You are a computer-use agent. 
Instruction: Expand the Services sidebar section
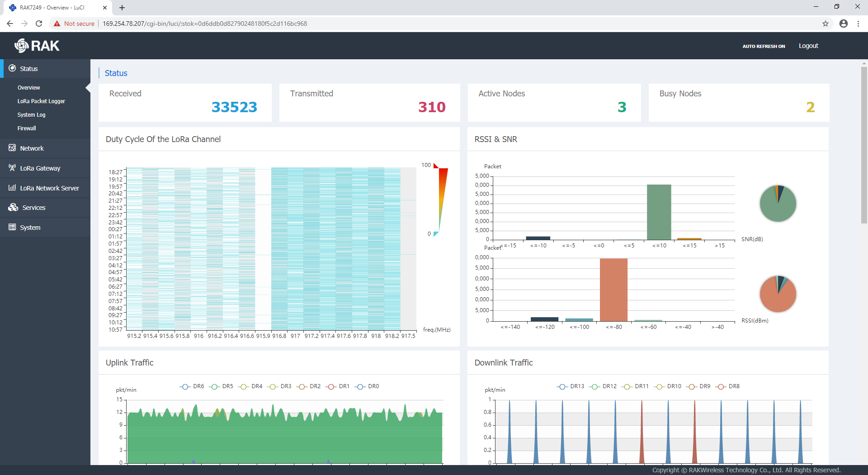tap(34, 208)
